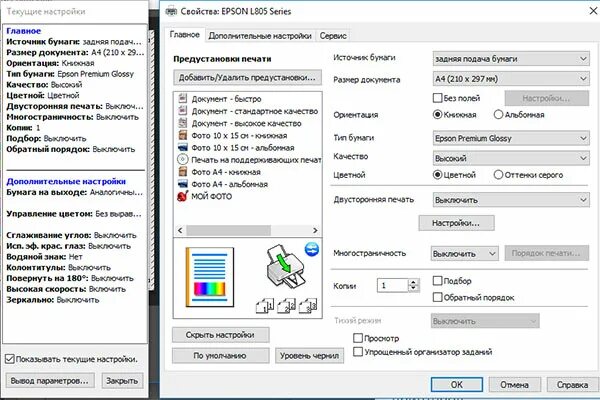The width and height of the screenshot is (600, 400).
Task: Click the 'Документ - стандартное качество' preset icon
Action: tap(183, 111)
